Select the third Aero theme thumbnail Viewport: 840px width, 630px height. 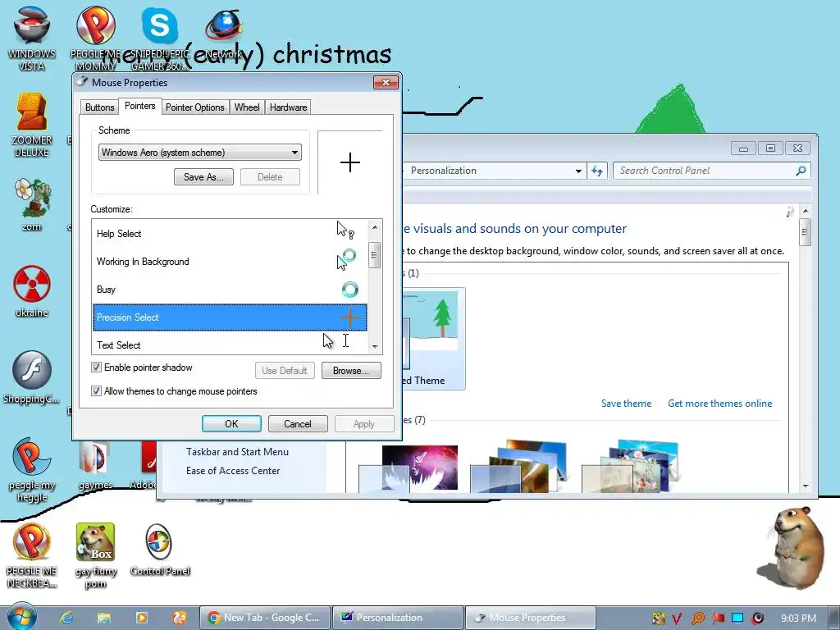coord(631,467)
